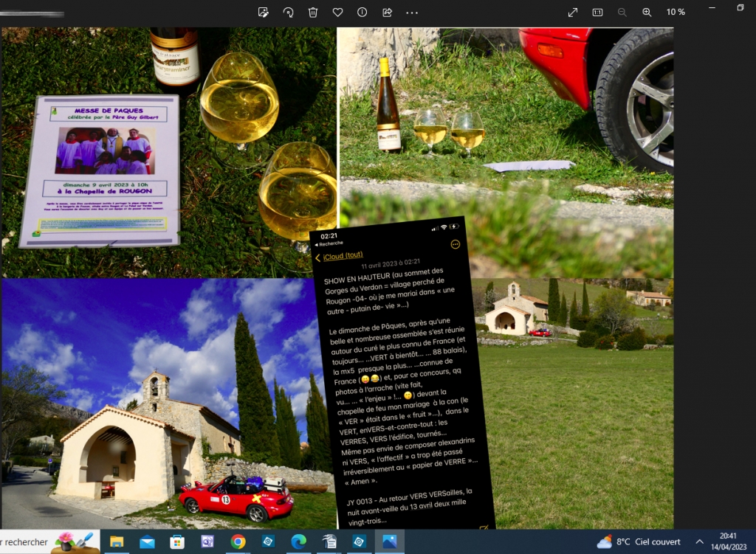Open the See more ellipsis menu

click(x=412, y=13)
